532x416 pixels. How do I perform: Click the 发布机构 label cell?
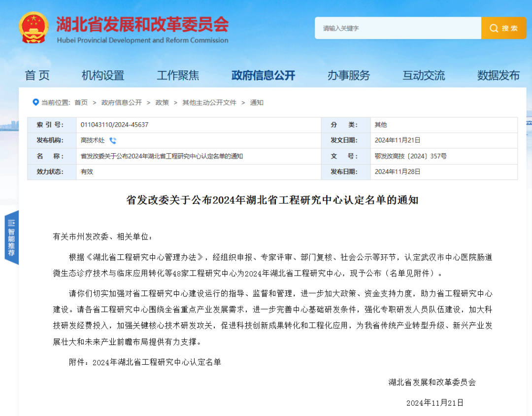pyautogui.click(x=52, y=140)
